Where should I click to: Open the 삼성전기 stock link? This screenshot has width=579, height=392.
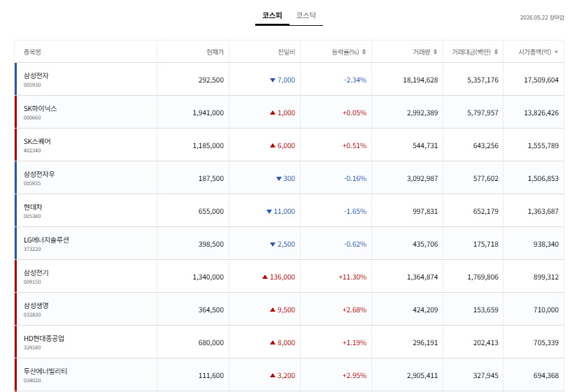(x=36, y=273)
